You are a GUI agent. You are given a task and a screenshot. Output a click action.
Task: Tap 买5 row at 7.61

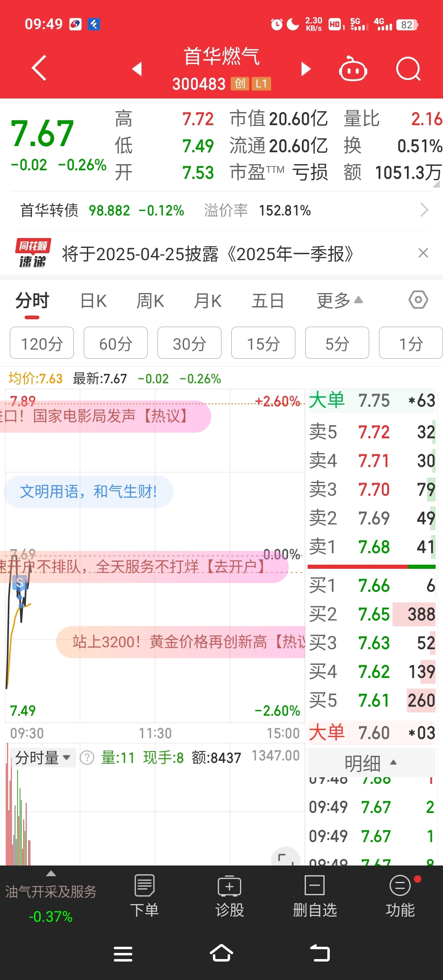[x=372, y=700]
